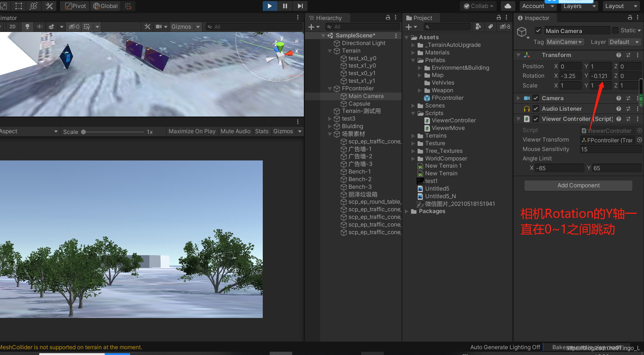Toggle hidden packages visibility in Project
Viewport: 644px width, 355px height.
pyautogui.click(x=505, y=26)
